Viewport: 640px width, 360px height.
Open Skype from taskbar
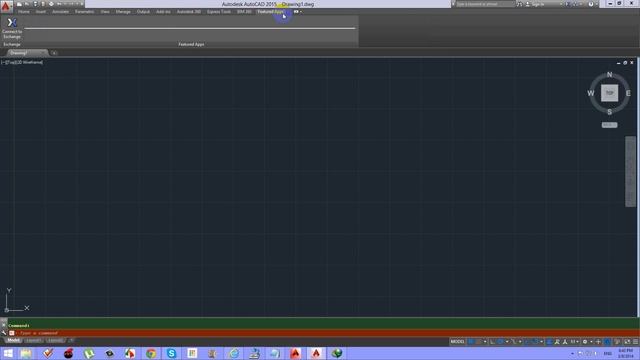(171, 353)
